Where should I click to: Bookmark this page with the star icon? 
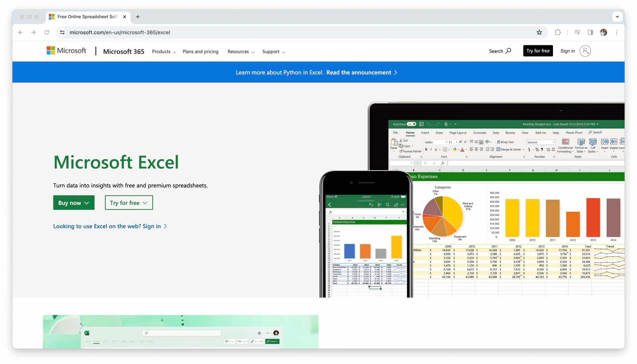(539, 32)
